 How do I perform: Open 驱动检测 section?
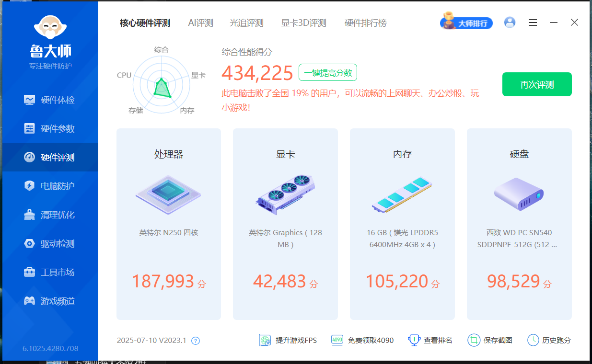(50, 243)
